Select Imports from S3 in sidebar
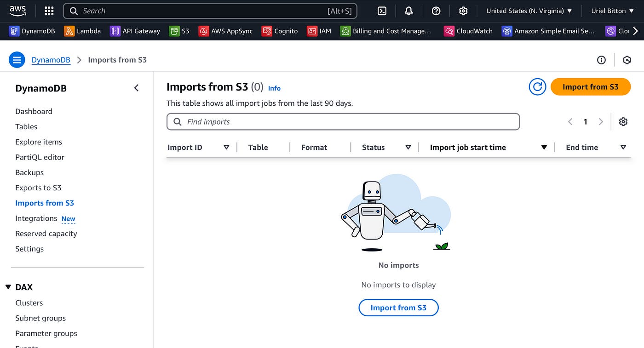 (x=45, y=203)
